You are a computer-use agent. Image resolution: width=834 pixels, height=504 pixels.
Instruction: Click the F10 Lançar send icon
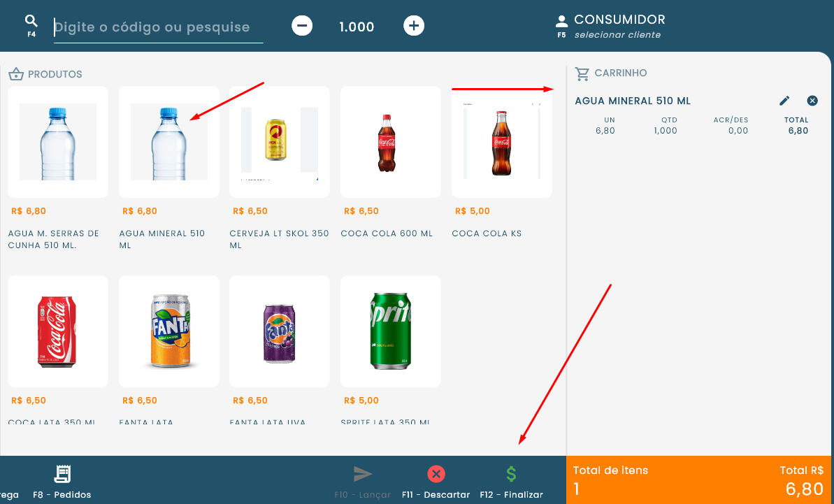point(362,475)
